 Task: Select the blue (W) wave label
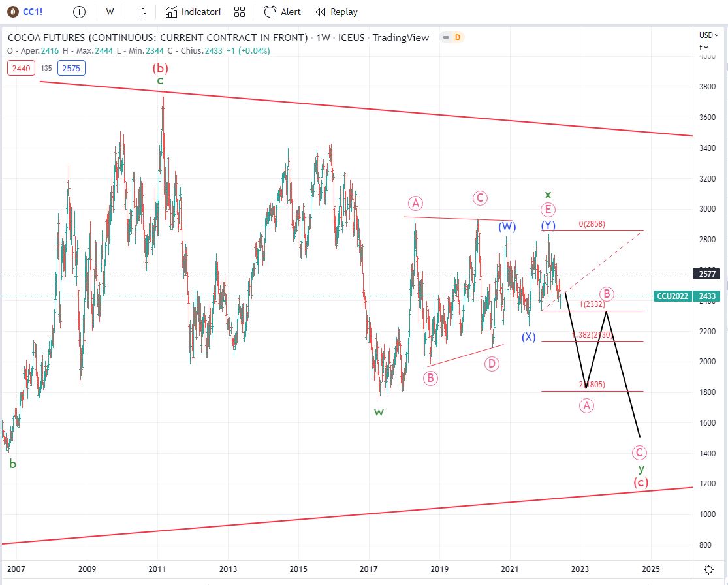507,227
